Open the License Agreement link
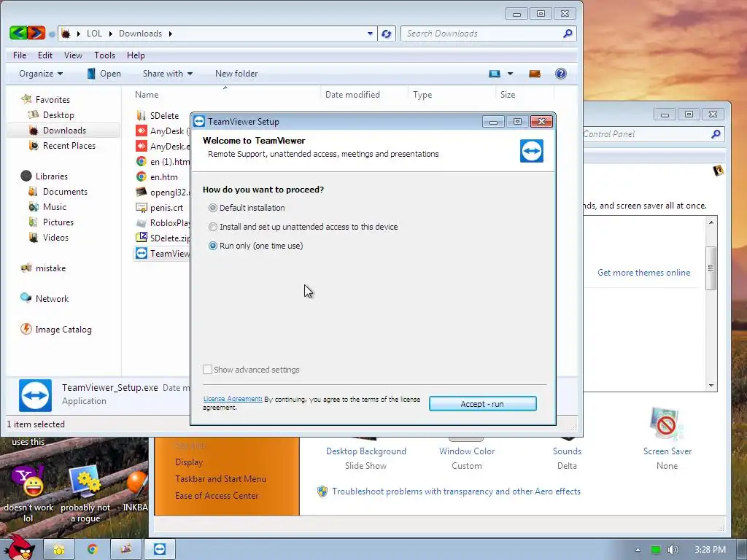The image size is (747, 560). pyautogui.click(x=233, y=399)
